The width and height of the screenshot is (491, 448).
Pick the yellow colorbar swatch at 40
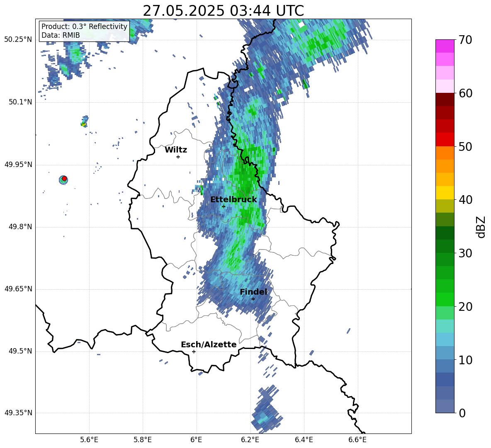445,193
